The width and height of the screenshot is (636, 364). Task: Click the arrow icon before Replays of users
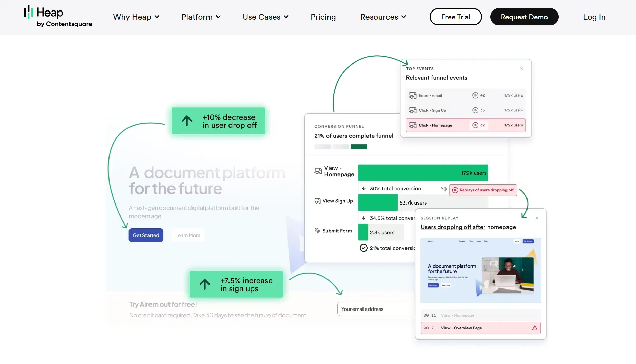point(444,189)
